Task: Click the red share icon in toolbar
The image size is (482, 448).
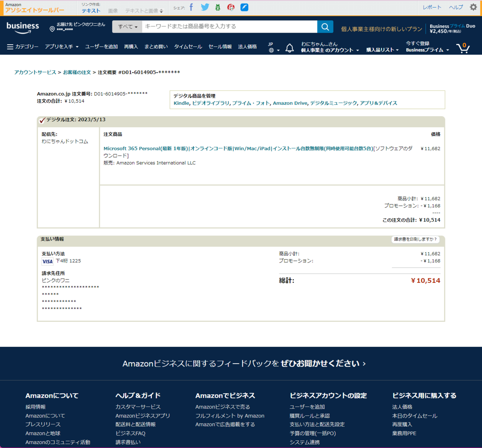Action: [231, 7]
